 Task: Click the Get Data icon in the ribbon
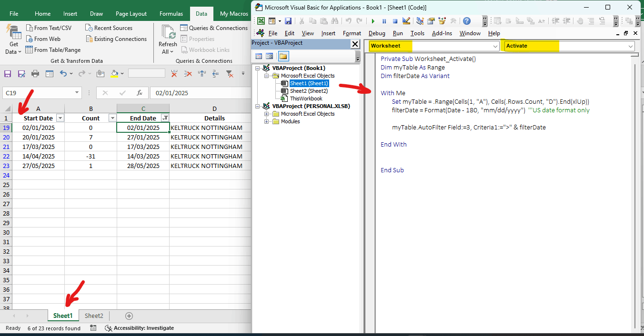click(13, 39)
